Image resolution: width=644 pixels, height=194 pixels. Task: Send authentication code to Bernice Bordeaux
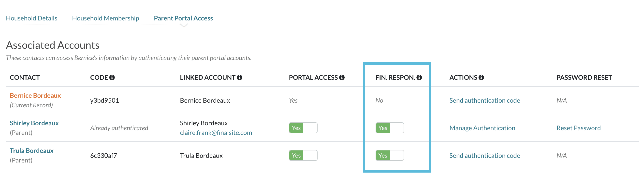484,100
